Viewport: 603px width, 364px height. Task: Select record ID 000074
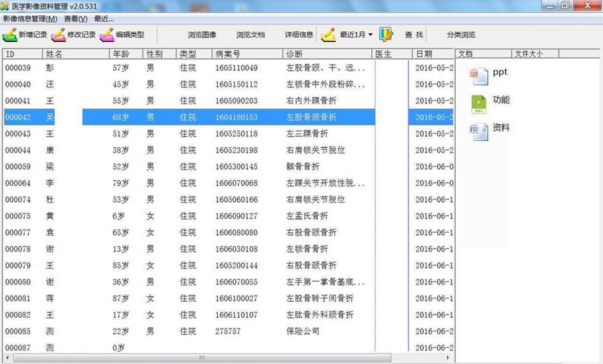[x=18, y=200]
